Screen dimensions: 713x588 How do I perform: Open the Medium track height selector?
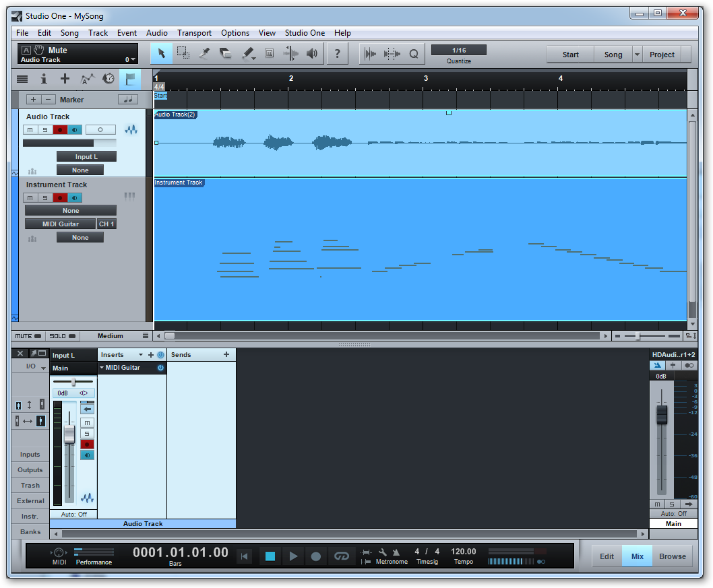111,336
